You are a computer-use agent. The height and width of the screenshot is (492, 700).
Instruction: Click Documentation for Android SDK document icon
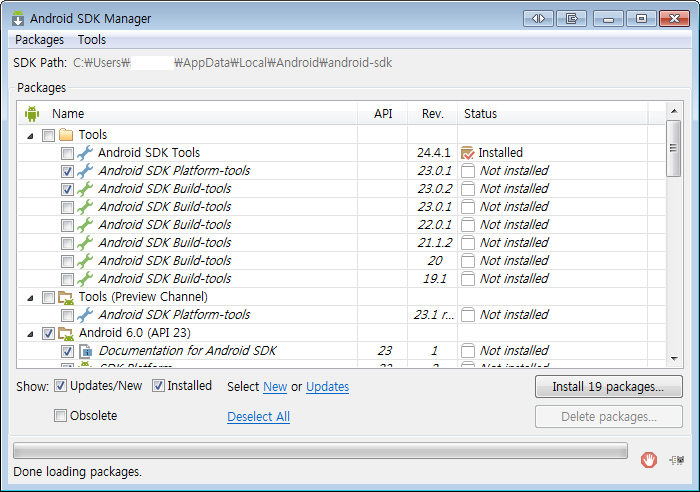pos(85,351)
